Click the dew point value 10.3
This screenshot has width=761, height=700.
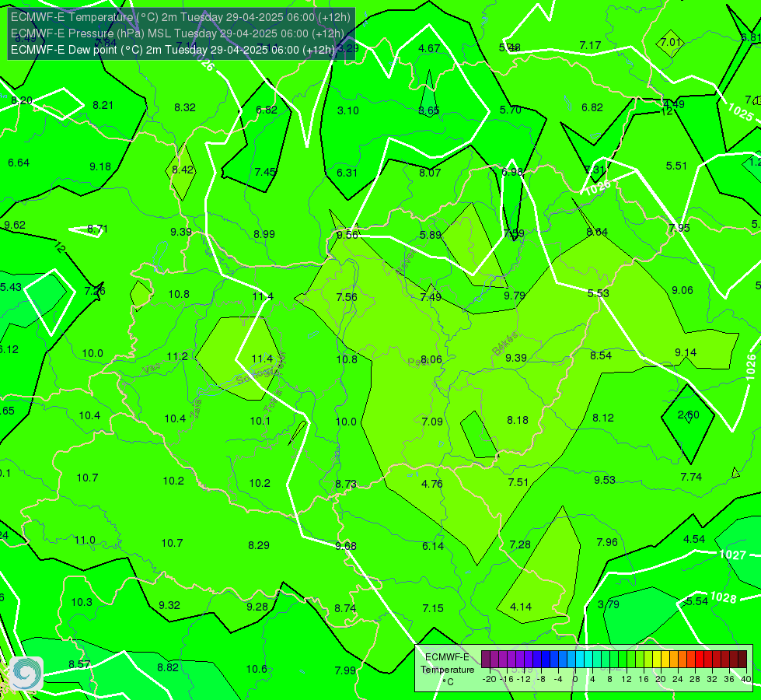click(82, 602)
